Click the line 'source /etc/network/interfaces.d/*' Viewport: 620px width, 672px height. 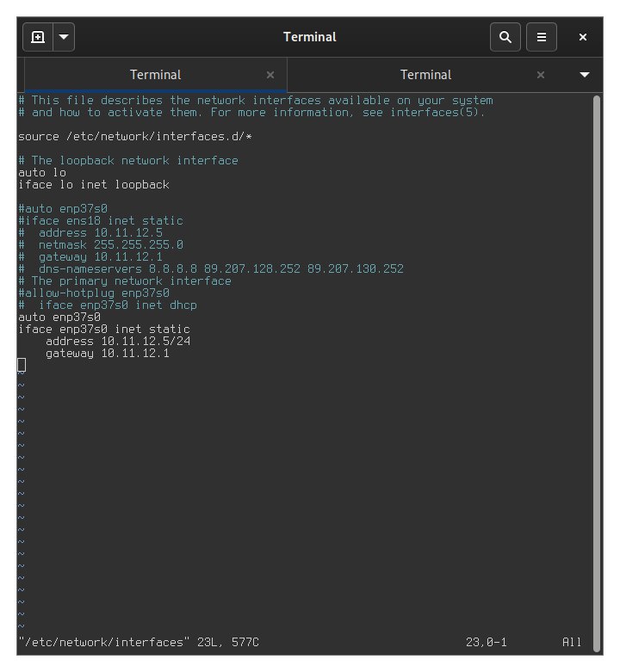click(x=135, y=137)
